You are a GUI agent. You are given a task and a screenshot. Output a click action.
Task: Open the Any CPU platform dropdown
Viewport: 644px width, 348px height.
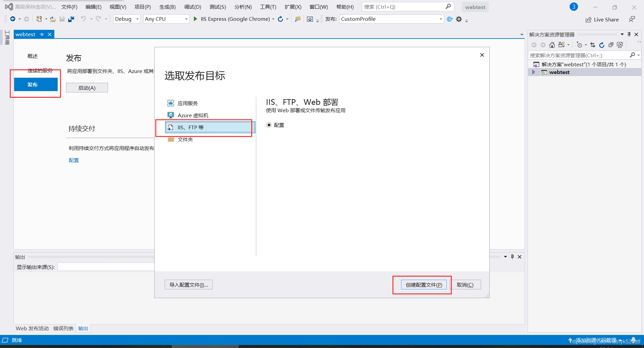click(166, 19)
